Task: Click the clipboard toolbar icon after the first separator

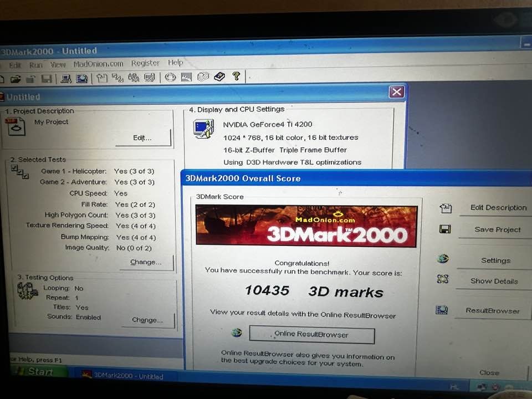Action: pyautogui.click(x=102, y=78)
